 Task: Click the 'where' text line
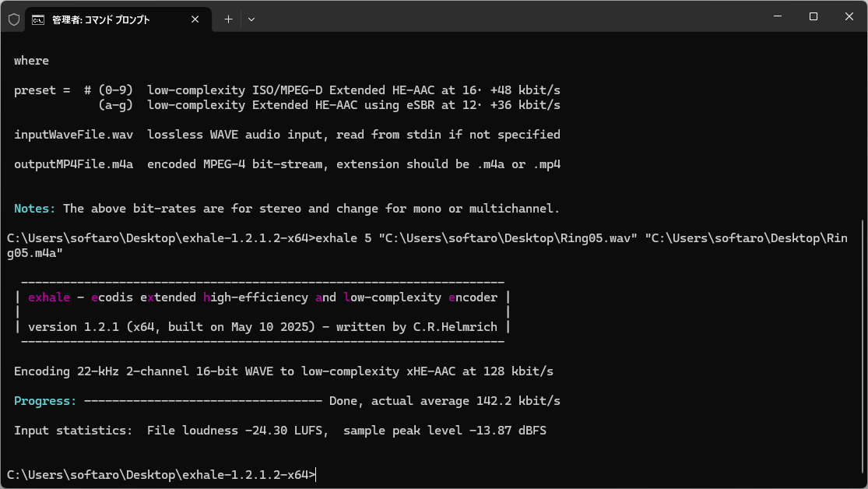32,61
